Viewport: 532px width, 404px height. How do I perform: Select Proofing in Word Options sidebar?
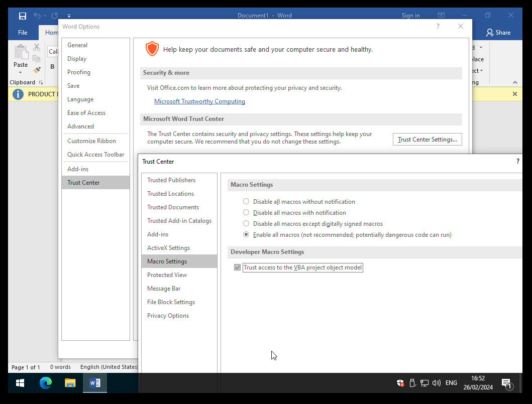coord(79,72)
